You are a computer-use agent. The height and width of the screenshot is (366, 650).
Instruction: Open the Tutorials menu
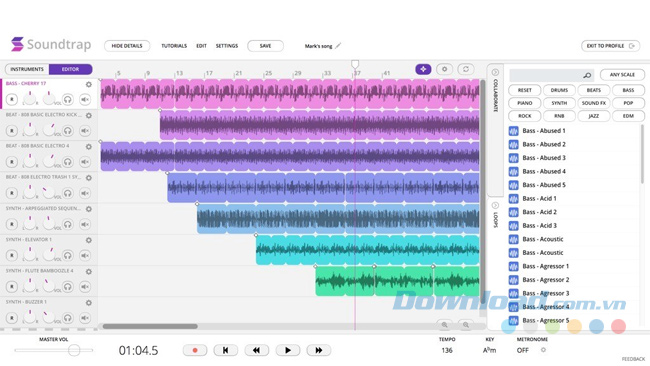tap(174, 46)
